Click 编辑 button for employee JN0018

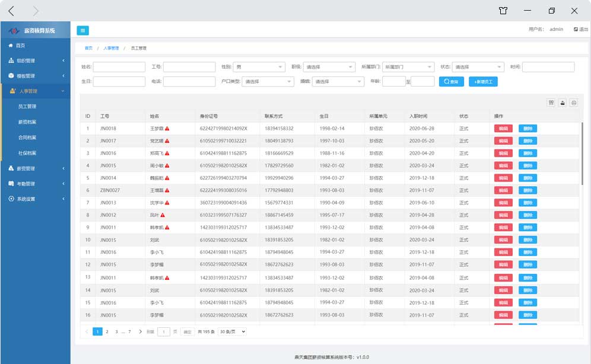pyautogui.click(x=503, y=129)
